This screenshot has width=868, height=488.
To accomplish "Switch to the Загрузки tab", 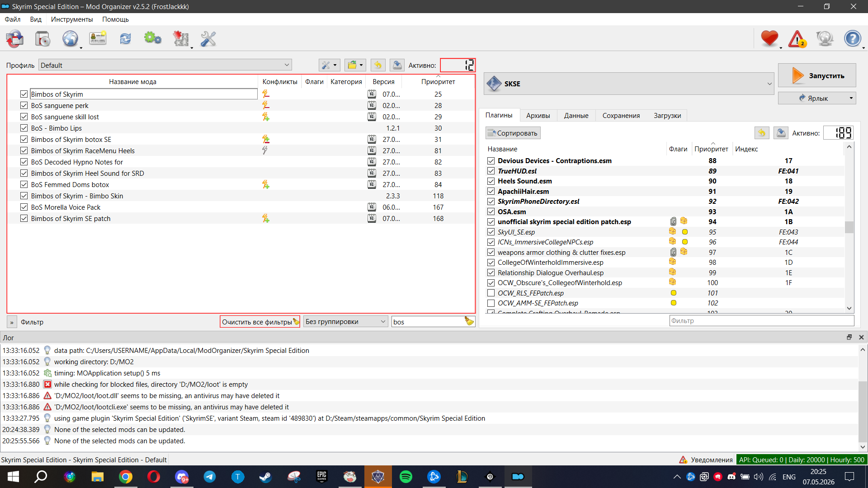I will [x=667, y=116].
